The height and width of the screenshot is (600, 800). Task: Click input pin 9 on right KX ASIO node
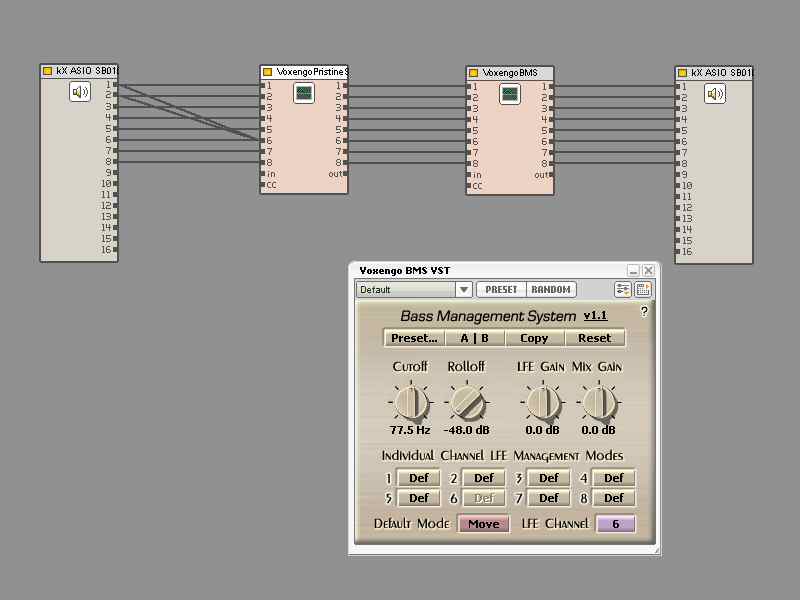point(678,174)
